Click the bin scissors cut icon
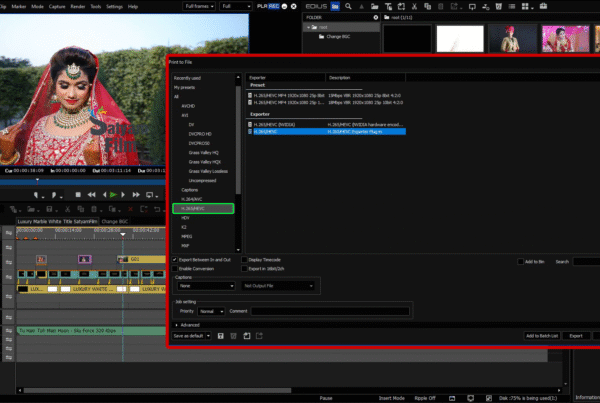Screen dimensions: 600x403 414,6
